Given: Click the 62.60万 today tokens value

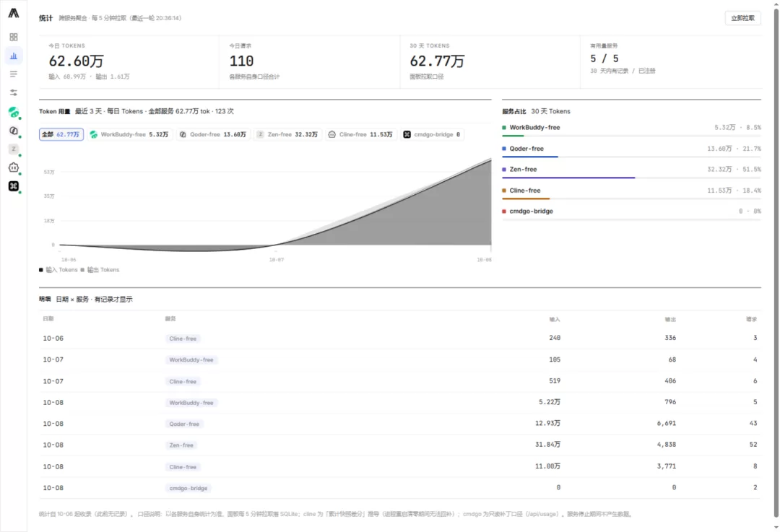Looking at the screenshot, I should 76,61.
